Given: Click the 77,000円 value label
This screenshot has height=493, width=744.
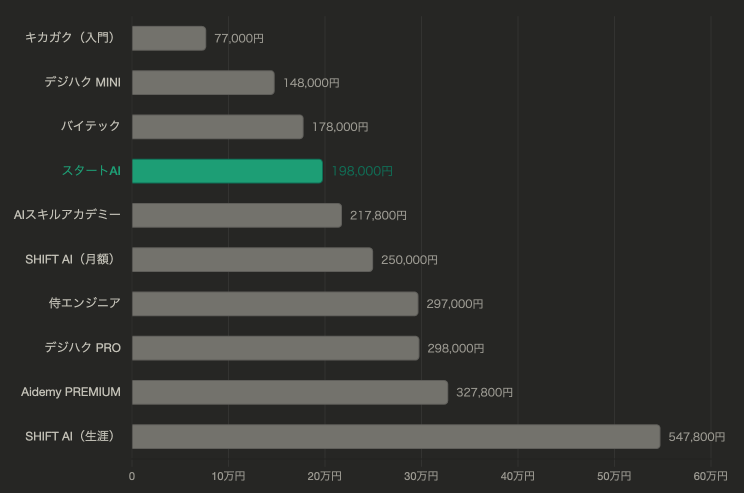Looking at the screenshot, I should 239,39.
